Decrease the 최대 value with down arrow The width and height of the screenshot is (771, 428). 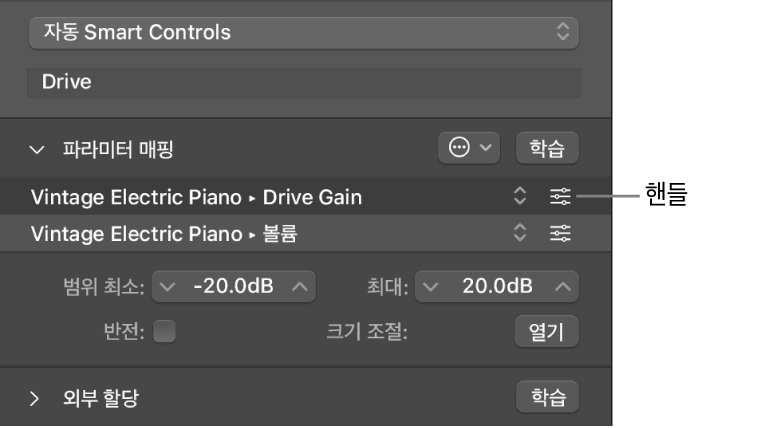(432, 288)
